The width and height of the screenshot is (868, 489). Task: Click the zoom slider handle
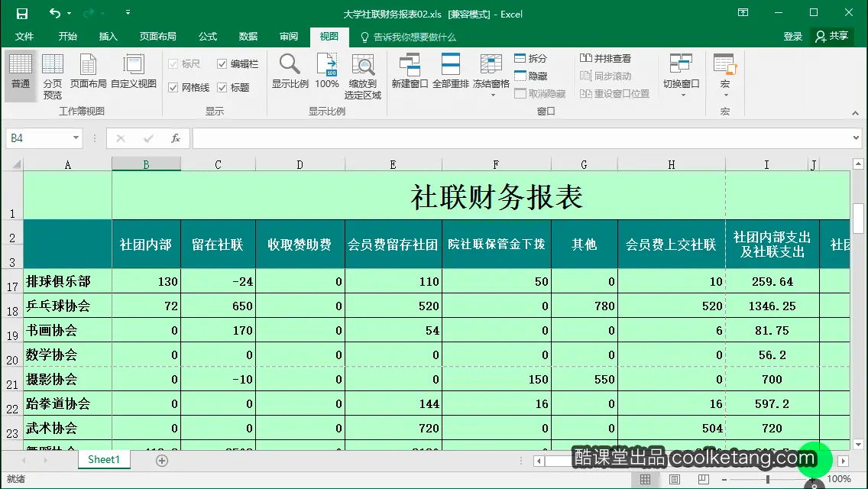click(x=768, y=479)
